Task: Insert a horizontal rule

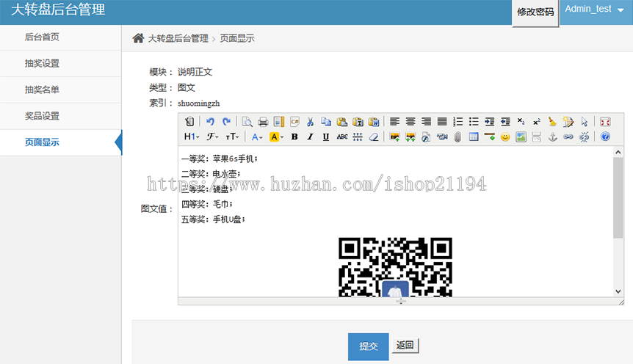Action: coord(490,136)
